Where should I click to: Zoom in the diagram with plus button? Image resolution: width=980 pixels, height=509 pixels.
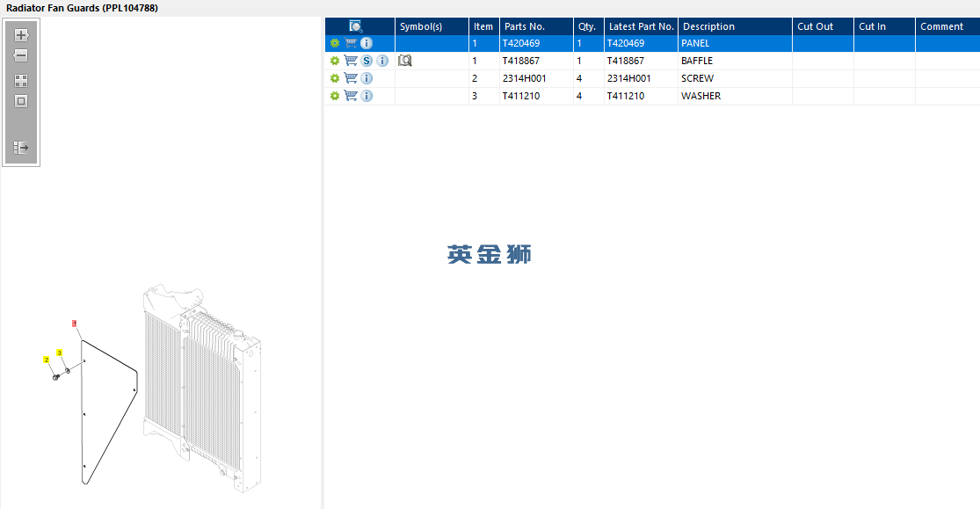pos(21,35)
